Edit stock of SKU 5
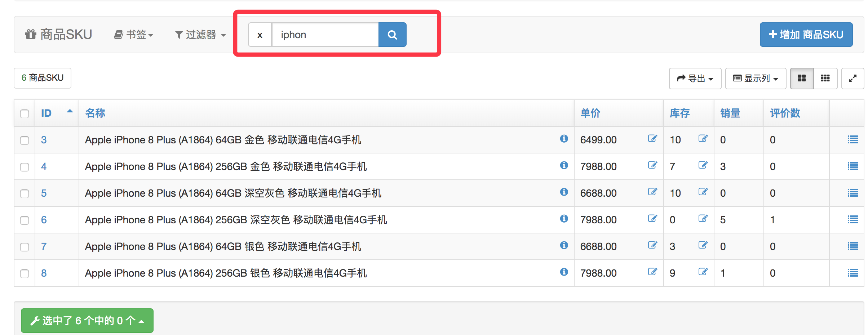This screenshot has height=335, width=868. click(x=703, y=192)
